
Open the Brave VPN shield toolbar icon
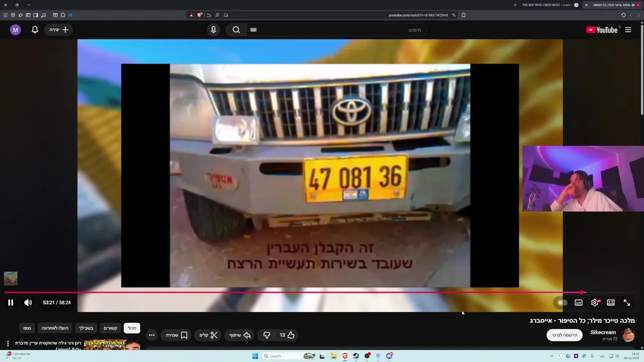click(x=13, y=15)
